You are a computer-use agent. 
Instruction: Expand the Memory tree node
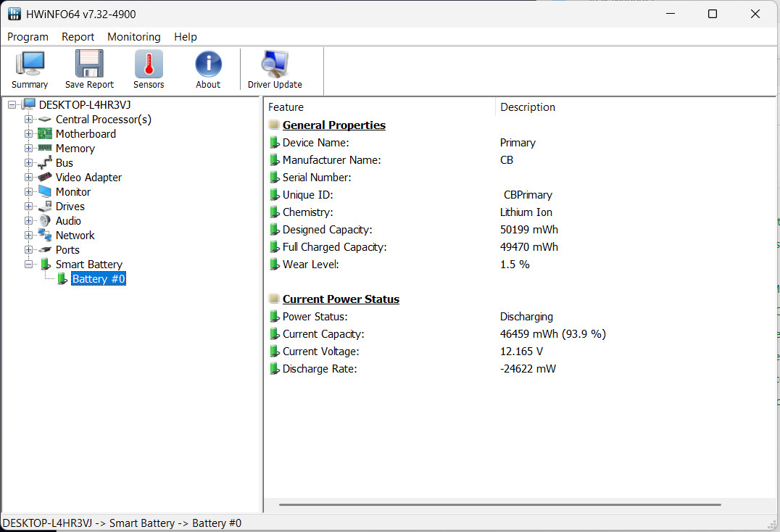[29, 148]
